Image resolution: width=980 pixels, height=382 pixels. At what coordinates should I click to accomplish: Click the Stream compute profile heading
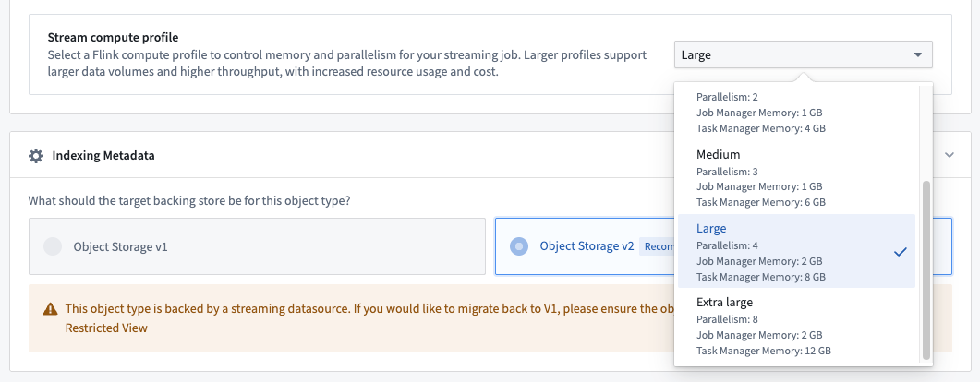pos(113,38)
